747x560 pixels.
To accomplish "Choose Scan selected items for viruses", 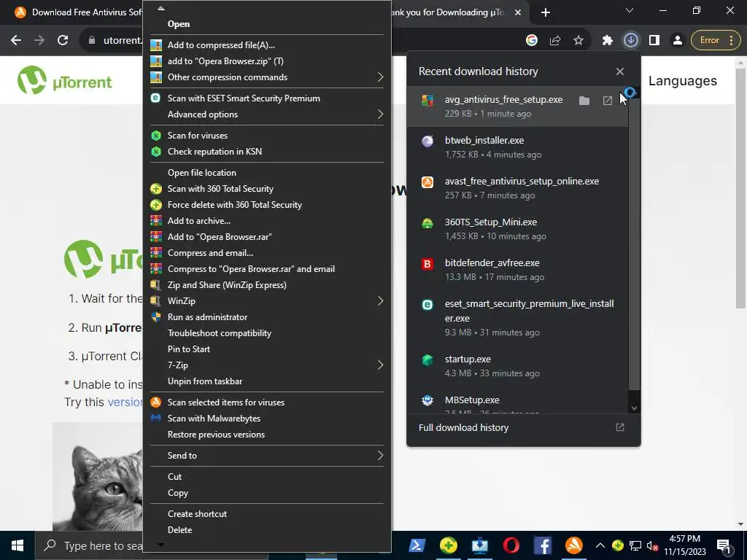I will 267,402.
